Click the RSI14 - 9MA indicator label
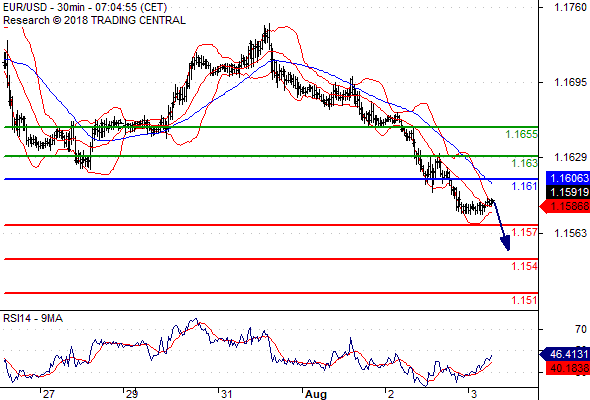Screen dimensions: 590x400 (x=33, y=318)
